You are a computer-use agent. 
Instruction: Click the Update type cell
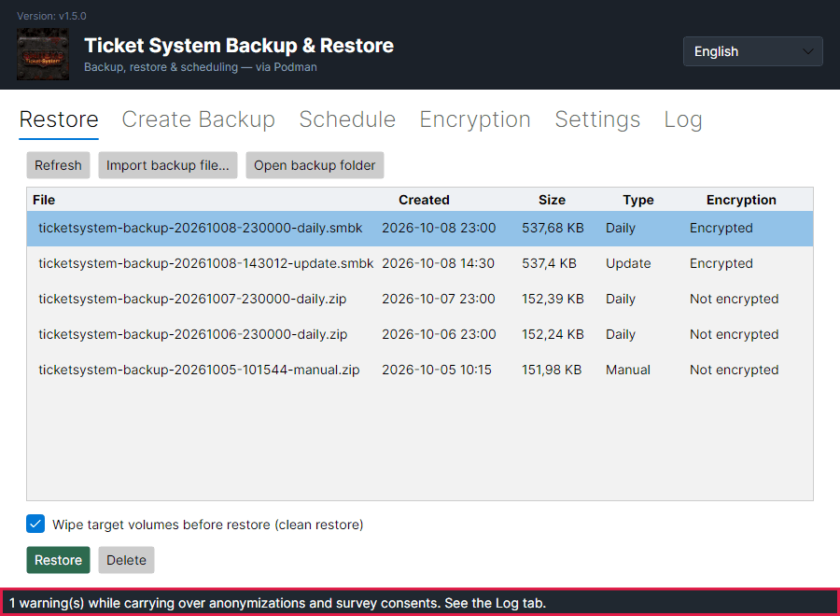(x=628, y=263)
